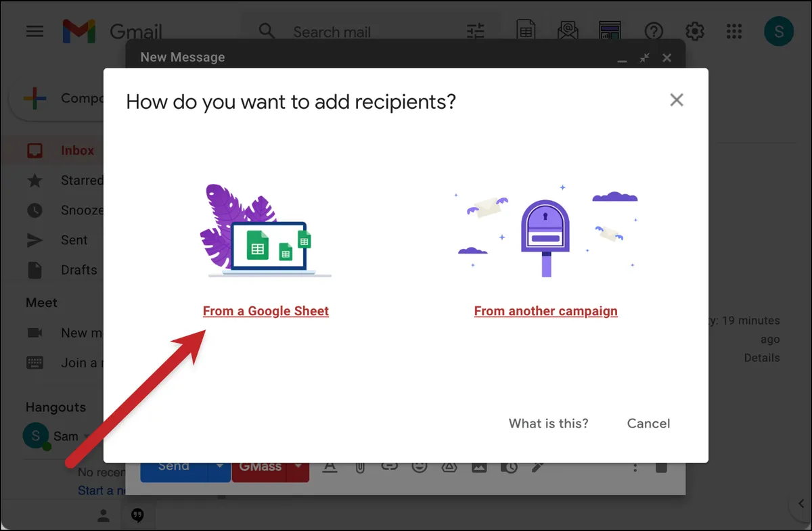Click the Join a meeting keyboard item
812x531 pixels.
[x=64, y=363]
